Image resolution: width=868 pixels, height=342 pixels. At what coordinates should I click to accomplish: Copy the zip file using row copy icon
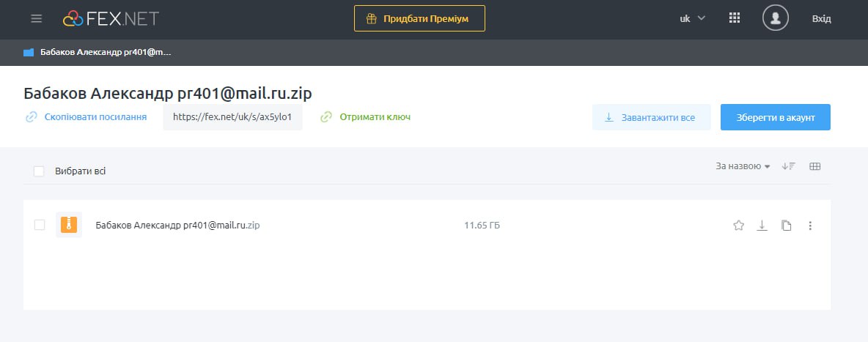(x=786, y=226)
